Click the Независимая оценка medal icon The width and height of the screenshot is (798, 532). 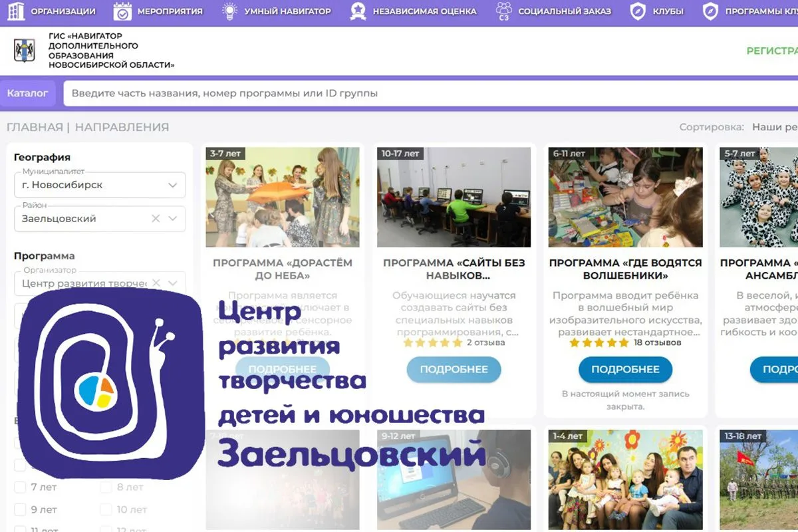click(358, 11)
